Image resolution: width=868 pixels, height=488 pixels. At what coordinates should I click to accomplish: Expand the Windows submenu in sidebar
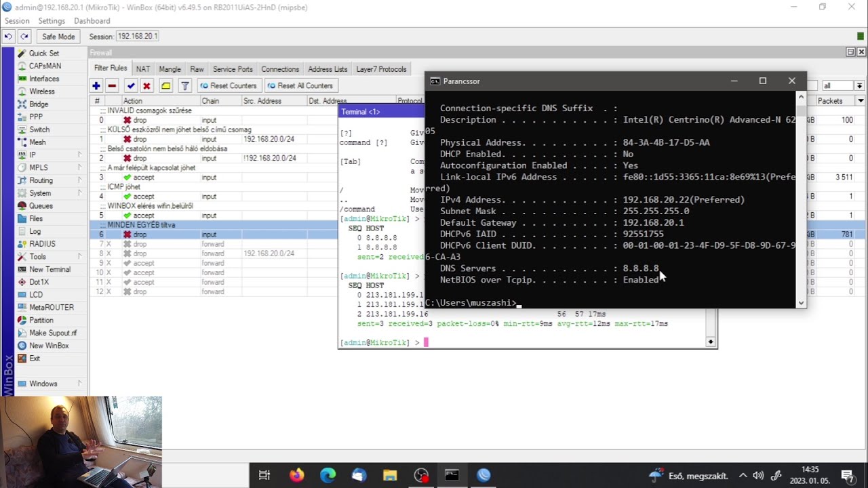pyautogui.click(x=51, y=384)
